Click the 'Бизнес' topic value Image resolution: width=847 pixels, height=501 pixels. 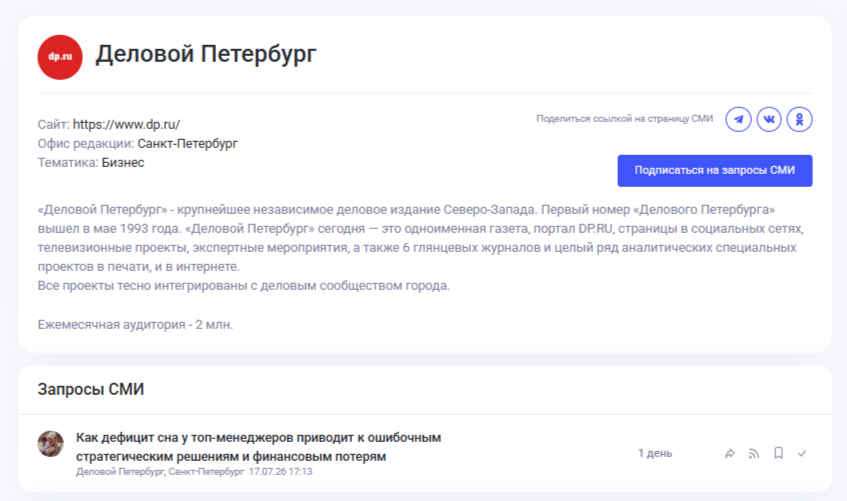coord(123,163)
